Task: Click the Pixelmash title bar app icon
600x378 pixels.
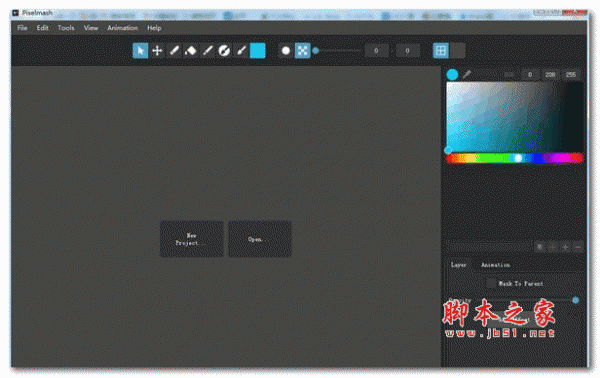Action: [15, 13]
